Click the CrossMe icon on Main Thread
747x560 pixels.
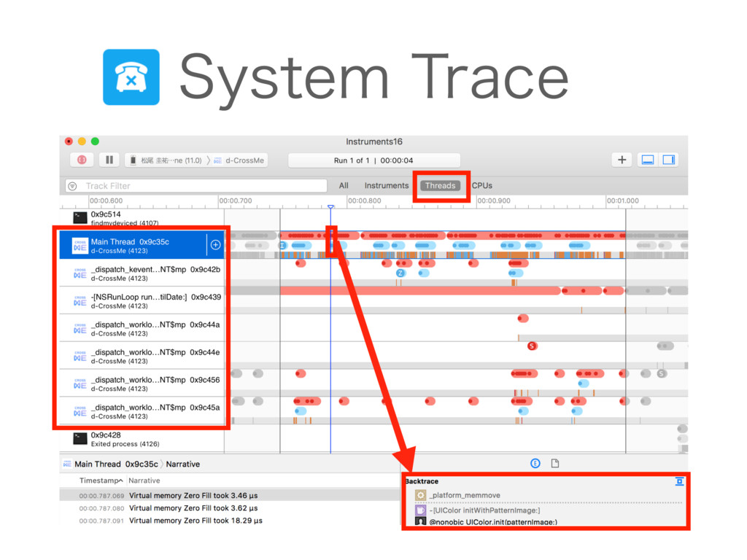pyautogui.click(x=80, y=245)
